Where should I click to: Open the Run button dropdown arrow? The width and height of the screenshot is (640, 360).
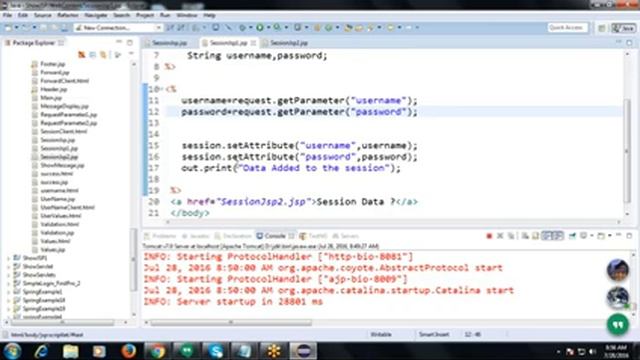[x=268, y=27]
